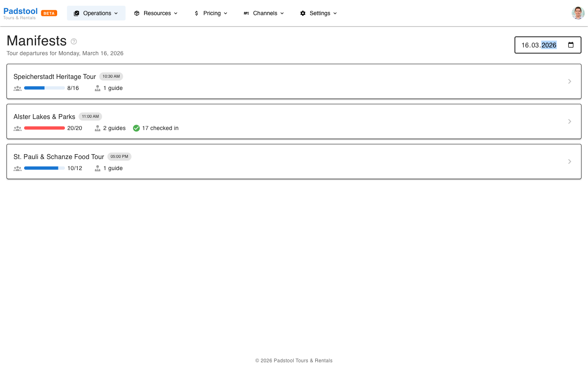Click '1 guide' in Speicherstadt row
This screenshot has height=368, width=588.
click(x=113, y=88)
